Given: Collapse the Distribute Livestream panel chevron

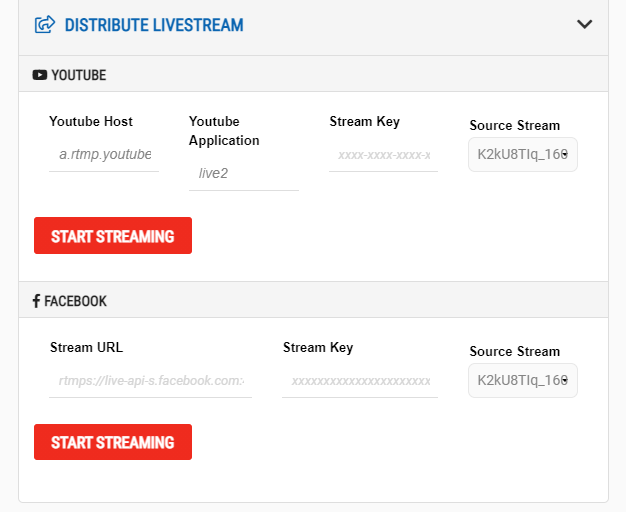Looking at the screenshot, I should (x=584, y=24).
